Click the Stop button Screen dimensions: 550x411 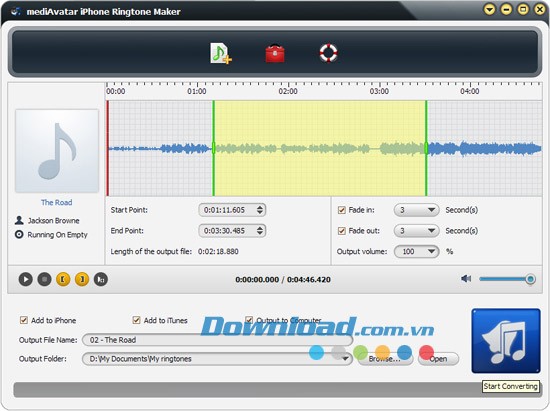pos(45,279)
